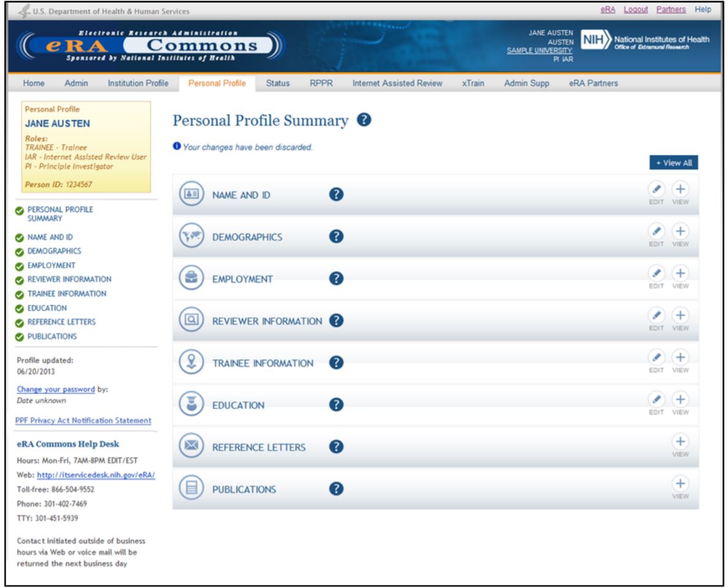Click the Reviewer Information edit pencil icon
The width and height of the screenshot is (728, 588).
656,315
